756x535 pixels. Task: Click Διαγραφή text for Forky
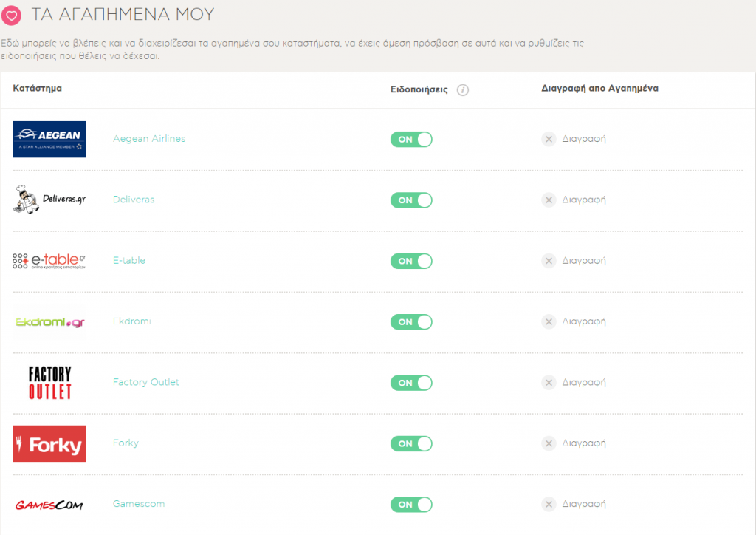click(x=584, y=443)
